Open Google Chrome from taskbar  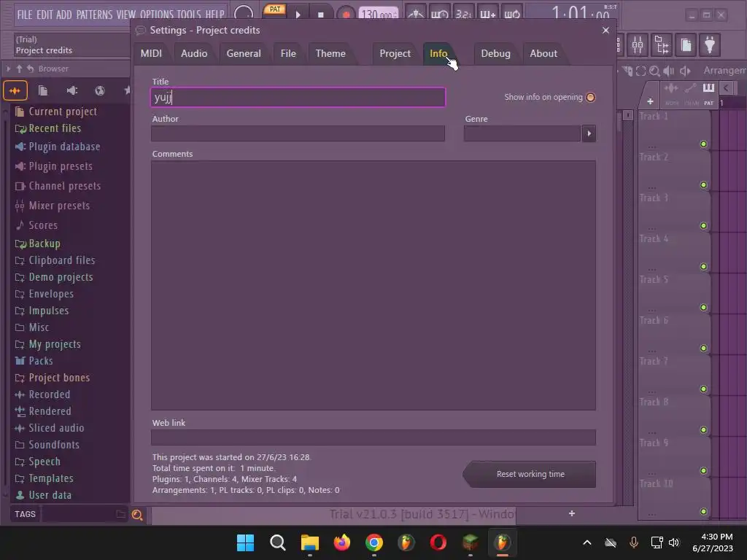[x=374, y=542]
